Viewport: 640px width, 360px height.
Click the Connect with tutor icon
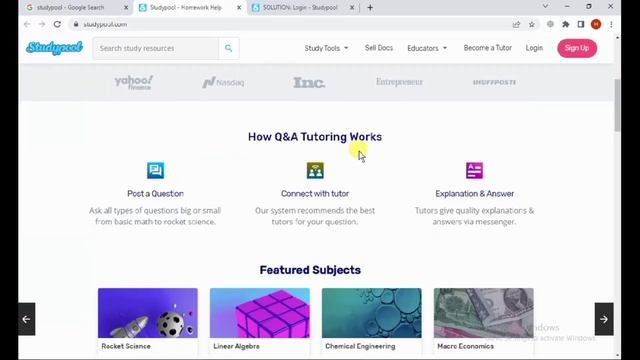point(315,170)
